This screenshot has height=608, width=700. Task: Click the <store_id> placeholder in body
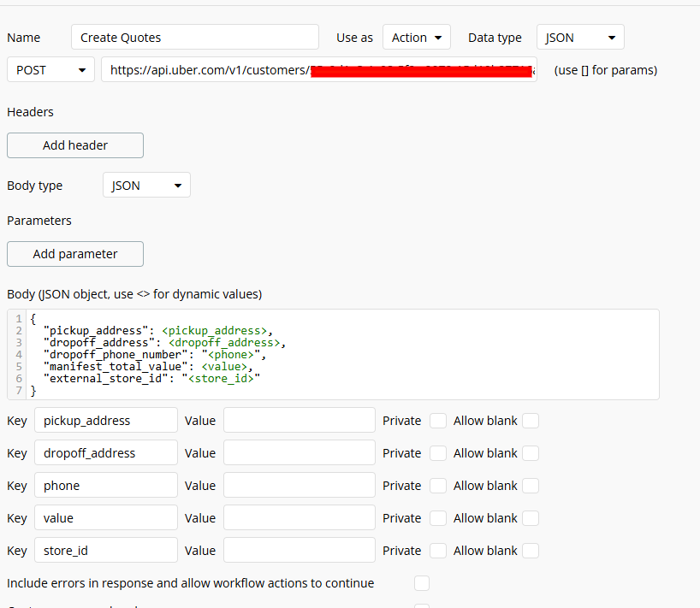[x=221, y=379]
